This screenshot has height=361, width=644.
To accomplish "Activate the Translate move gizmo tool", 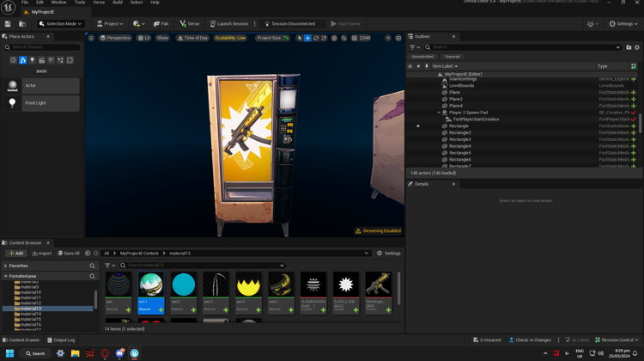I will tap(307, 38).
